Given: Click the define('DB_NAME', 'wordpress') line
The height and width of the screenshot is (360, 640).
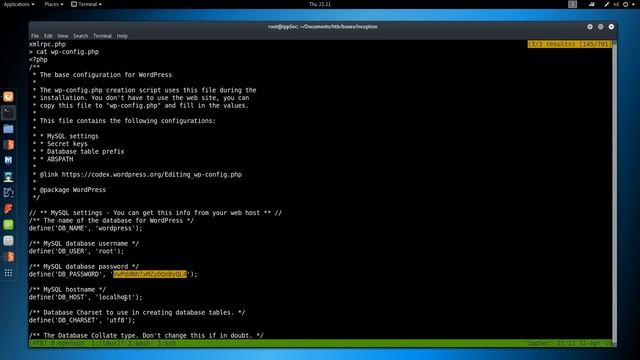Looking at the screenshot, I should tap(86, 228).
